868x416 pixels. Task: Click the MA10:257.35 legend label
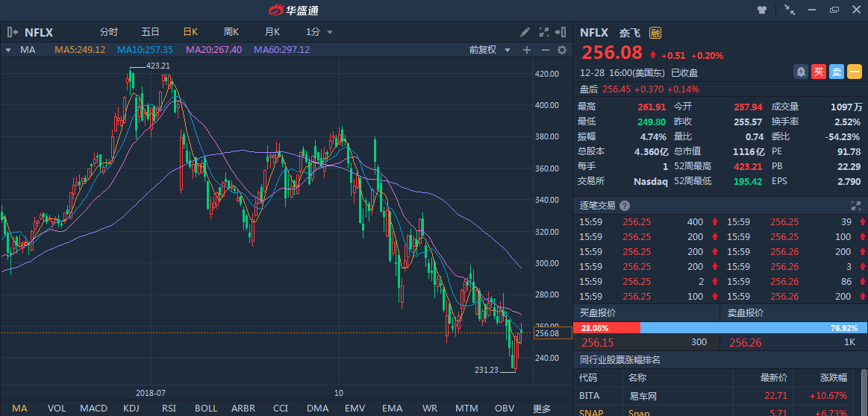(145, 50)
